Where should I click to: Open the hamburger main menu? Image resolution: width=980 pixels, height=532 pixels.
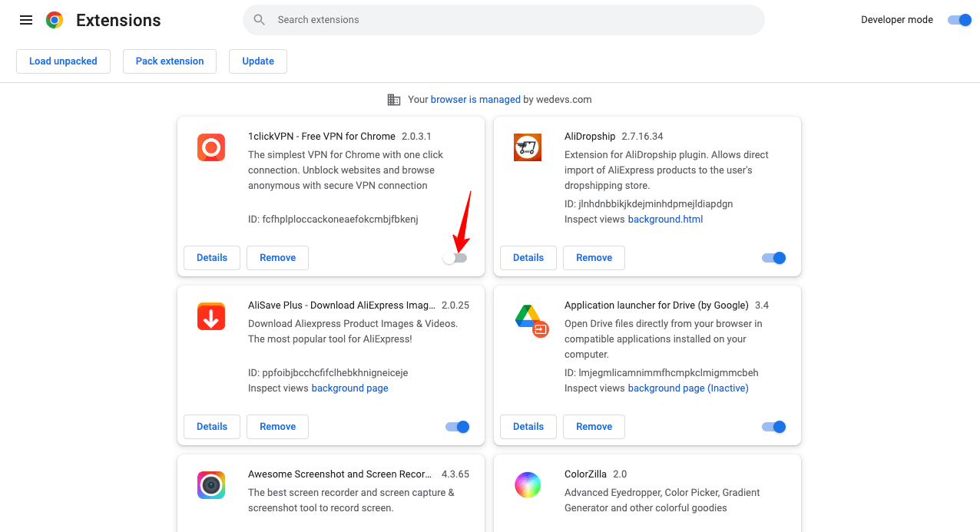click(26, 20)
